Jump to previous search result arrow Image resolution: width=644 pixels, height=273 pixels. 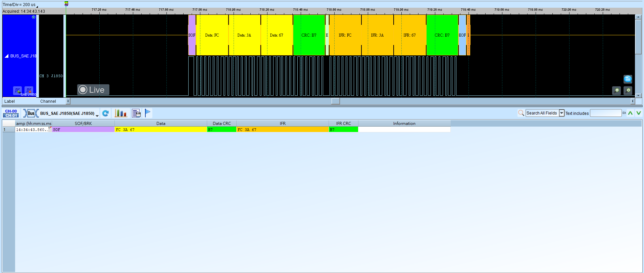pyautogui.click(x=630, y=113)
